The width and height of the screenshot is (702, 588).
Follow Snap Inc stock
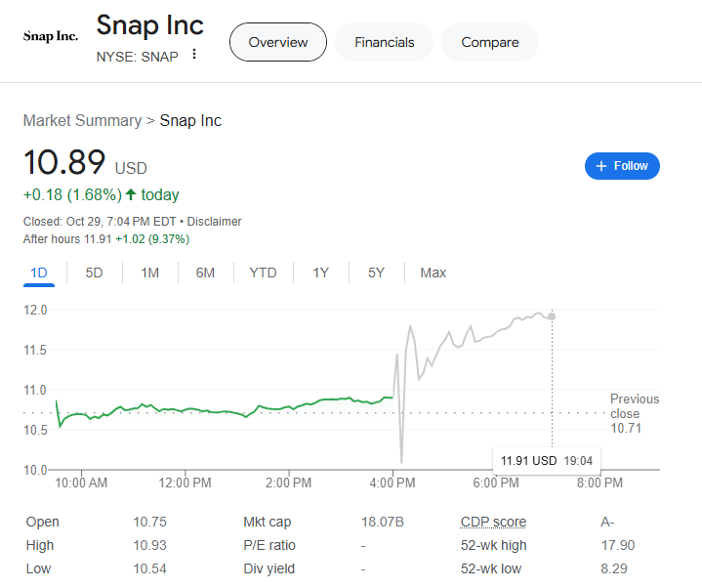622,166
